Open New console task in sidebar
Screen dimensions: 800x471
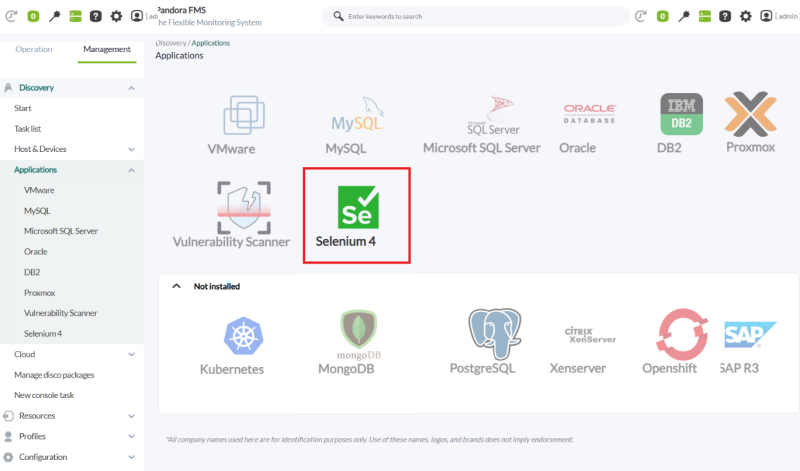tap(44, 395)
